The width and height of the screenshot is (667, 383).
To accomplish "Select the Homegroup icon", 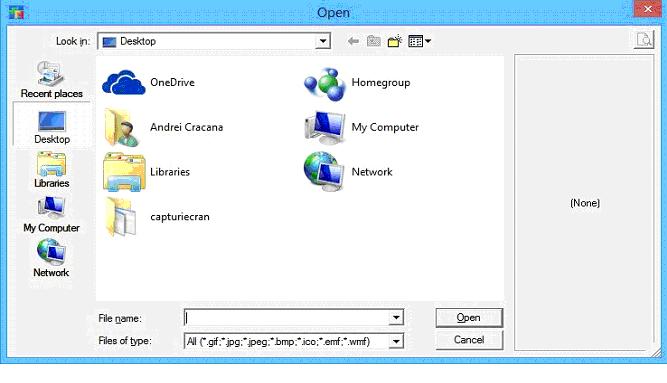I will (x=325, y=84).
